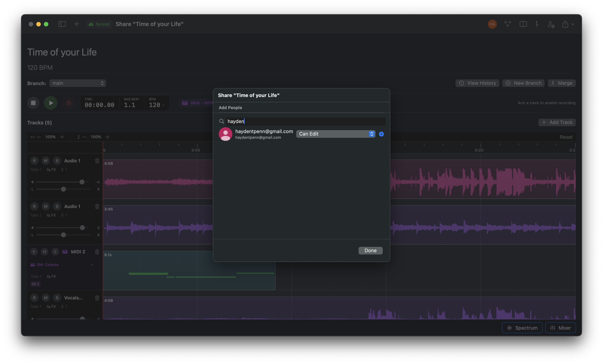The image size is (603, 364).
Task: Click the add person icon in the toolbar
Action: click(x=551, y=24)
